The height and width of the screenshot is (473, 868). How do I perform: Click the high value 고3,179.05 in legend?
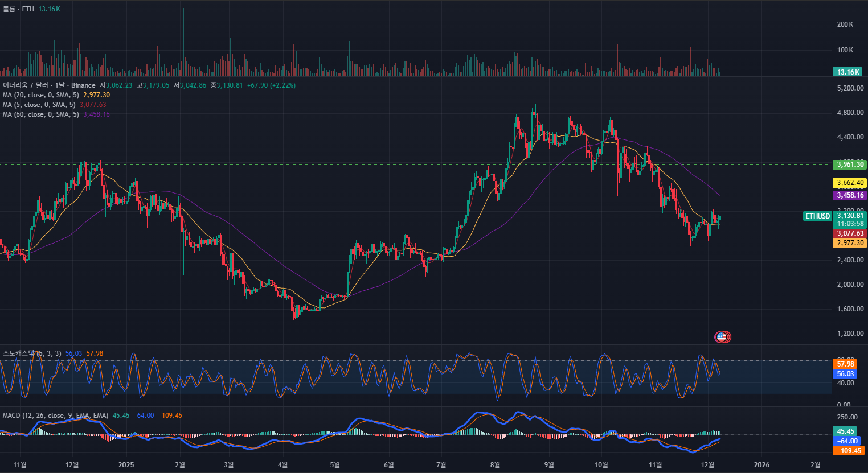153,85
